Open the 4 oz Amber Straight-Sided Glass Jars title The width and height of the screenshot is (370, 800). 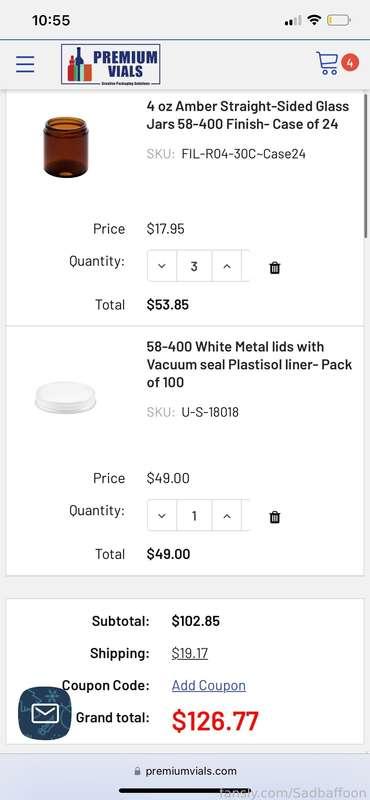[x=248, y=115]
